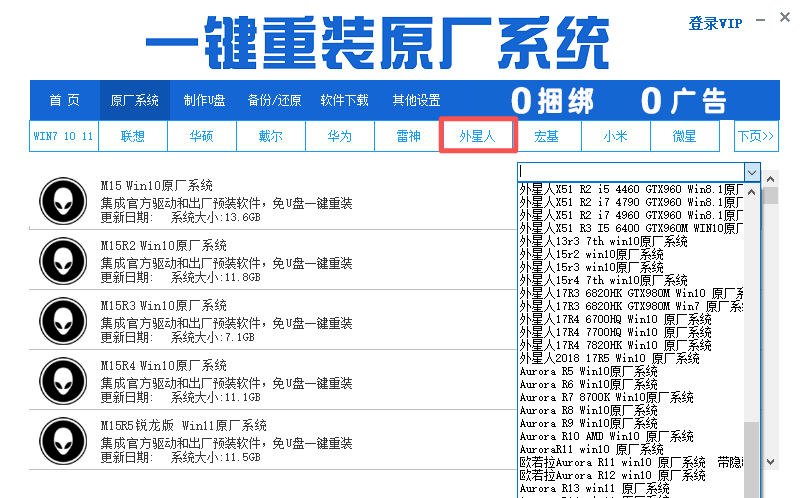808x498 pixels.
Task: Choose Aurora R6 Win10 option
Action: tap(631, 384)
